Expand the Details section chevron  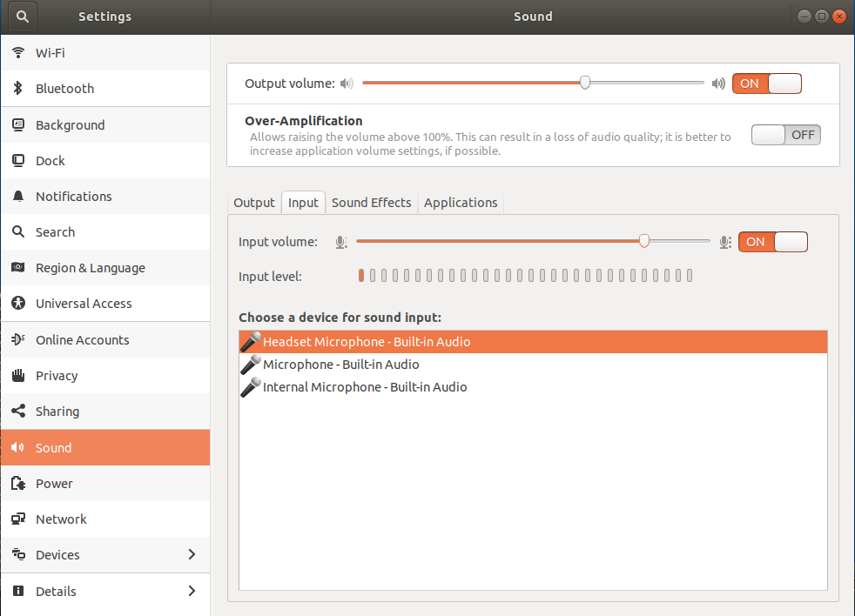click(x=192, y=591)
